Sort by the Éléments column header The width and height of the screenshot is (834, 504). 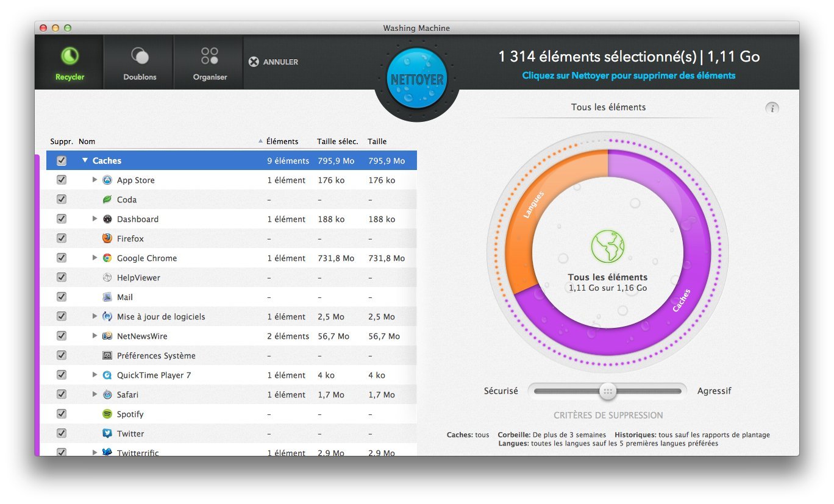[282, 141]
